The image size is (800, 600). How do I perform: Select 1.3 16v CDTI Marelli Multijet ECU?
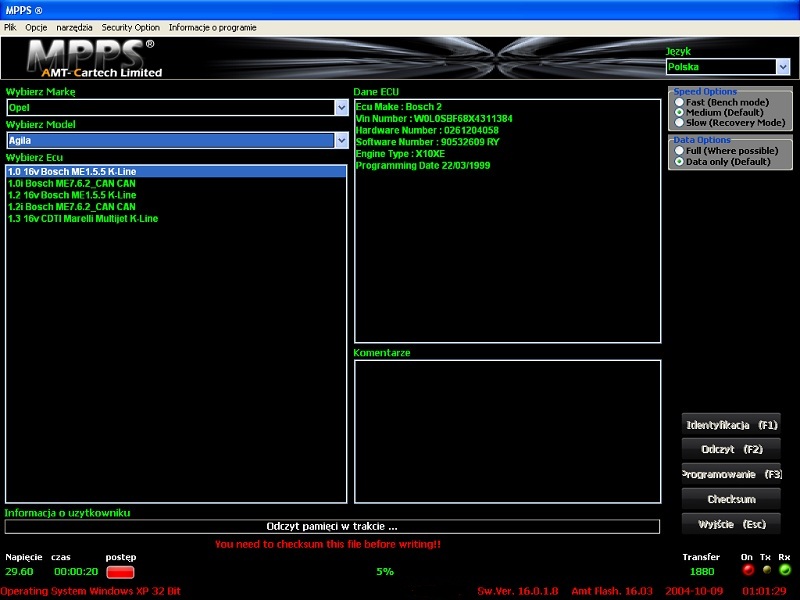pos(83,218)
